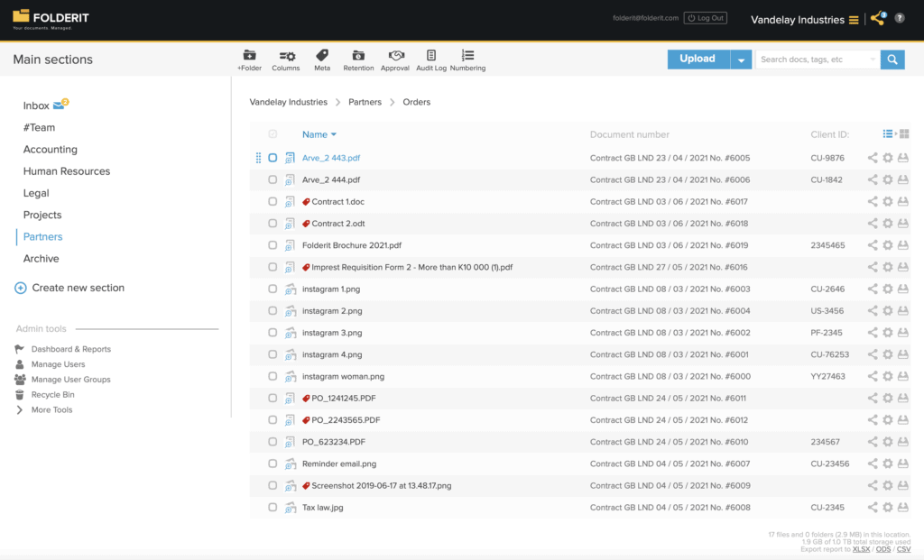This screenshot has height=560, width=924.
Task: Click the Log Out button
Action: click(x=706, y=18)
